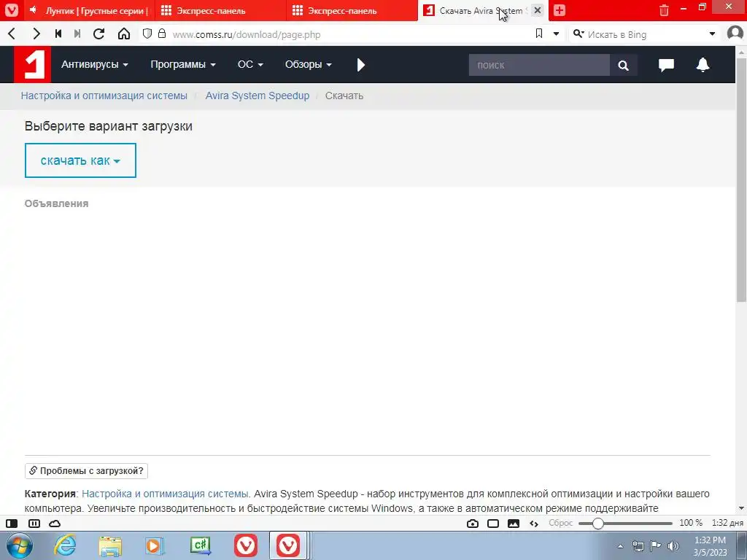Click the Сброс zoom reset button

click(560, 523)
